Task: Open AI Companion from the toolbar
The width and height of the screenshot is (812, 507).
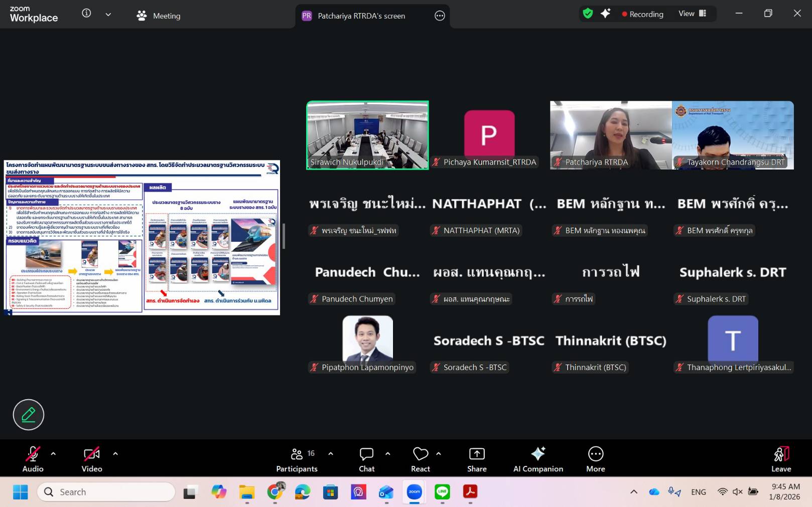Action: click(x=537, y=459)
